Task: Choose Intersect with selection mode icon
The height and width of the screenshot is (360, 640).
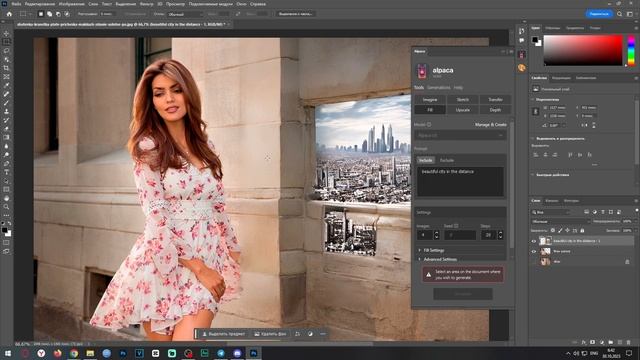Action: pos(67,14)
